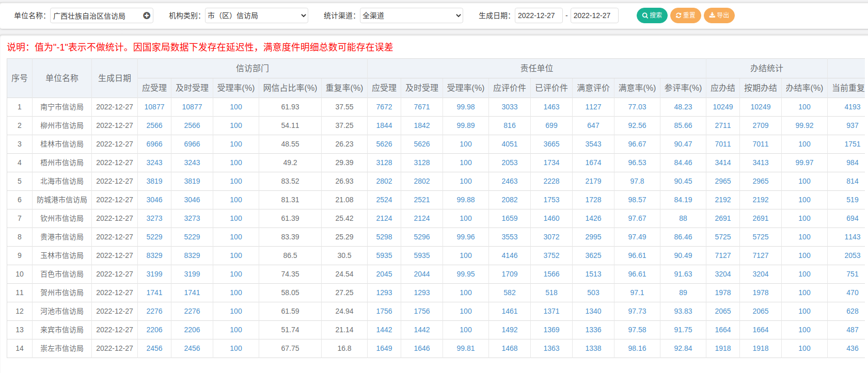Click 61.93 网信占比 in 南宁市信访局 row

tap(290, 107)
